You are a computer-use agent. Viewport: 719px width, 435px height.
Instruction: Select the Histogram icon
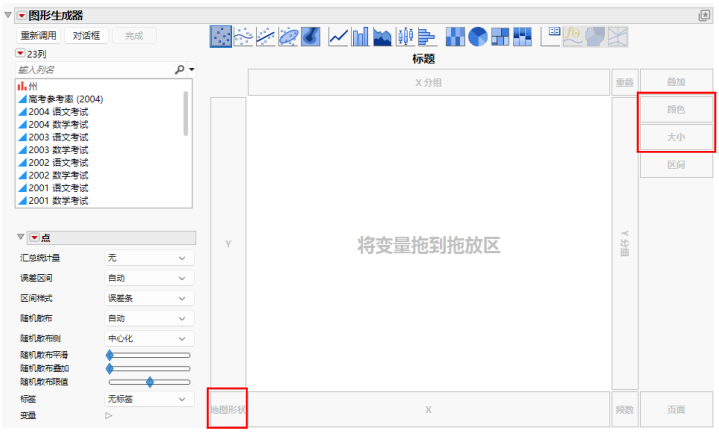pos(427,36)
